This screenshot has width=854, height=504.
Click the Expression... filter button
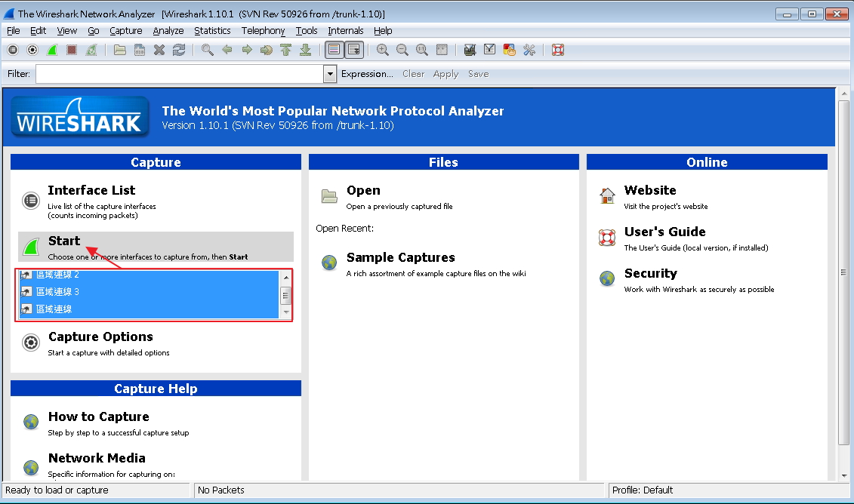(x=367, y=74)
